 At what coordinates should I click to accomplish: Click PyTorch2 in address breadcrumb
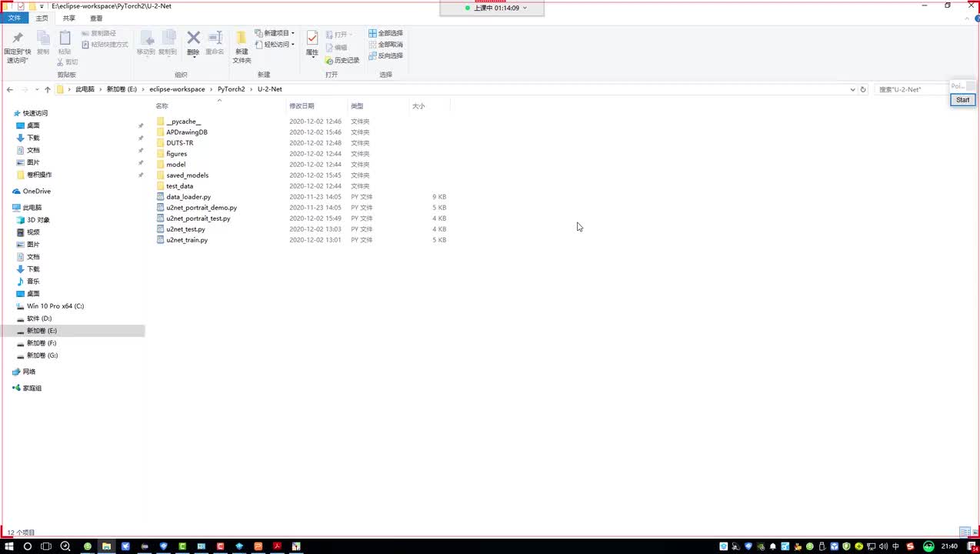[x=231, y=89]
